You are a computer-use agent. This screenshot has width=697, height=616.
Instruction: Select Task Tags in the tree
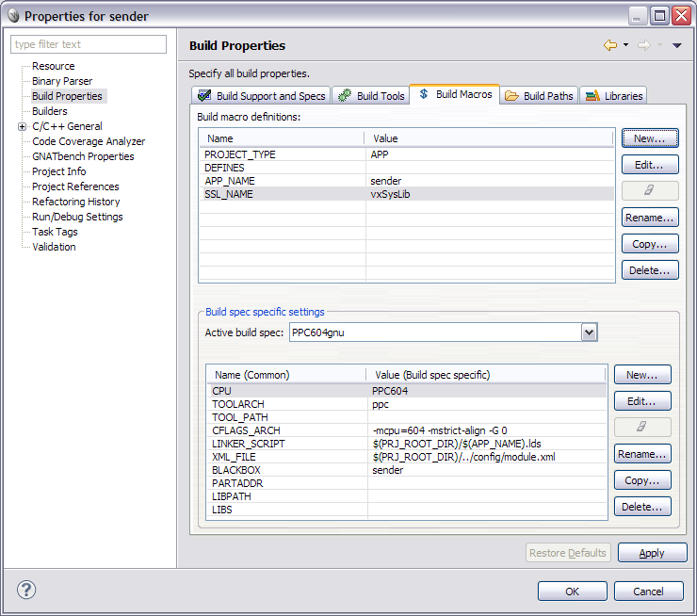pos(56,232)
